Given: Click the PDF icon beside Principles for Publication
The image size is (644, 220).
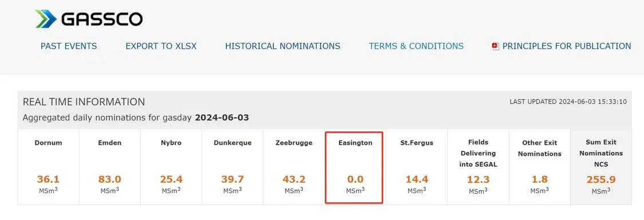Looking at the screenshot, I should pos(495,46).
